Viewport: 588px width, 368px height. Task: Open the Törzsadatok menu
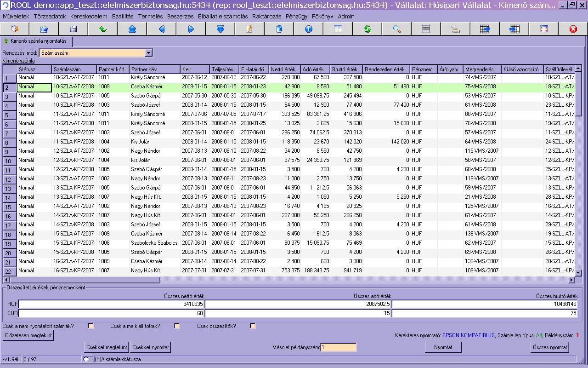pyautogui.click(x=50, y=16)
